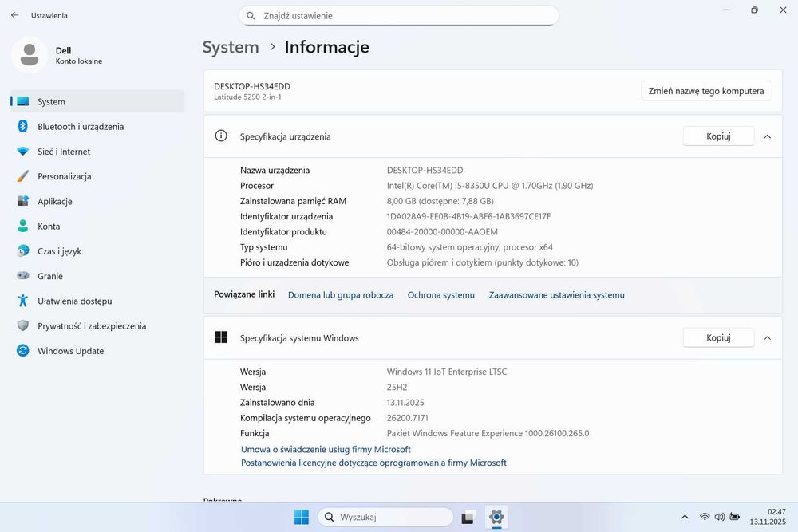Click the Aplikacje icon in sidebar
798x532 pixels.
(x=23, y=201)
